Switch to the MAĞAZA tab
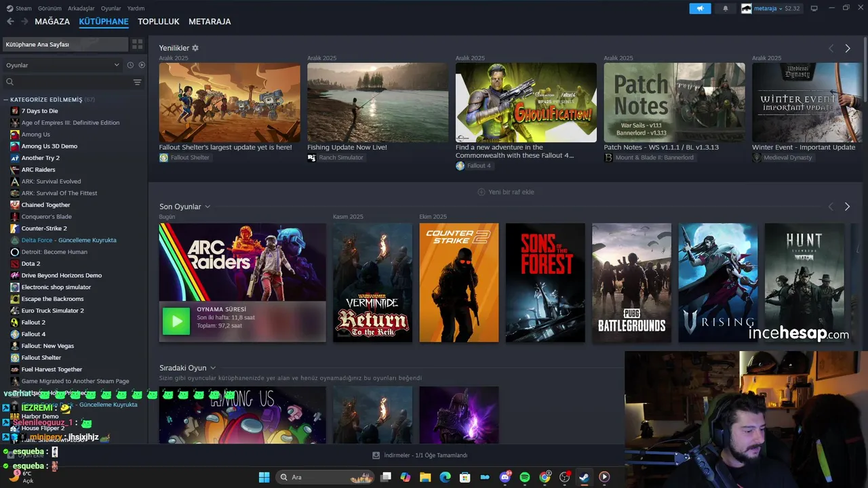868x488 pixels. coord(52,22)
